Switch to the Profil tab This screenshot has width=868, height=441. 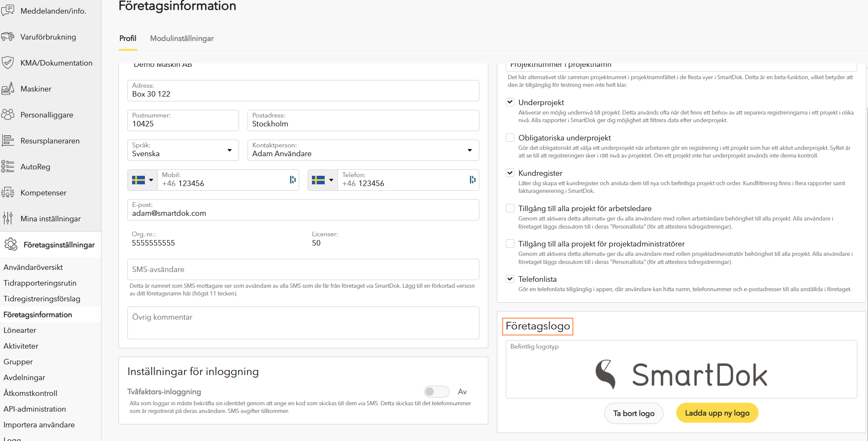click(x=128, y=38)
